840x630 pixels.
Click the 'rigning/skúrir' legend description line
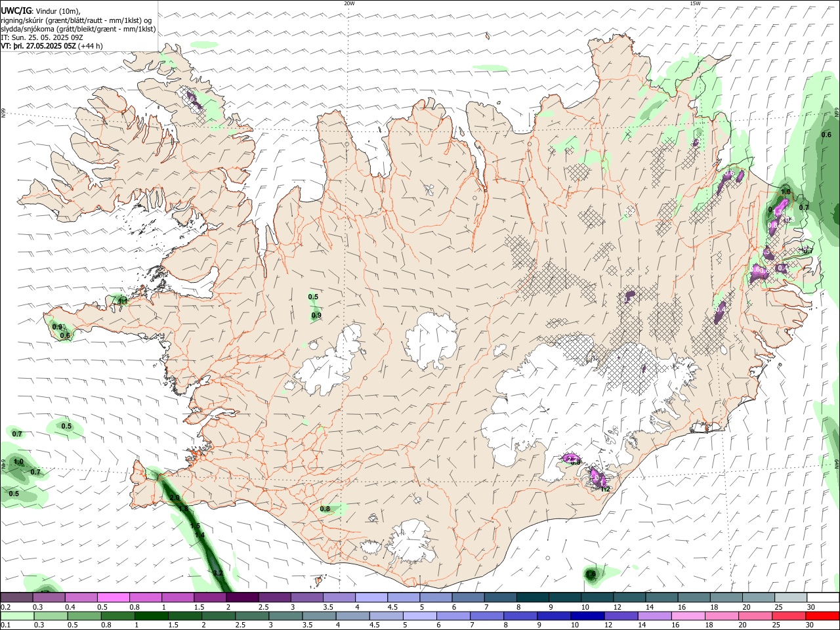coord(76,20)
